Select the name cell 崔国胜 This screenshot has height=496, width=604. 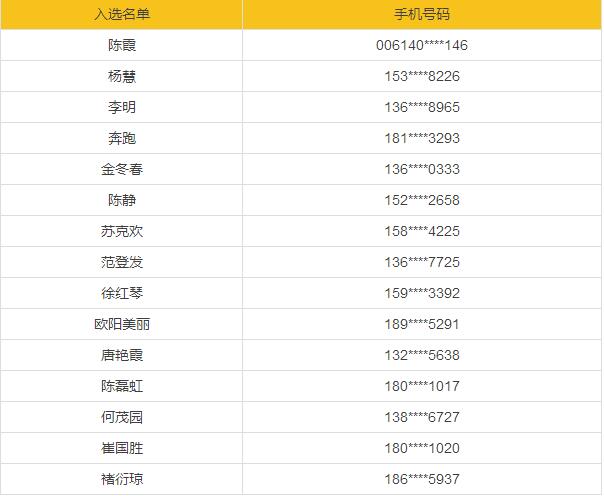click(121, 448)
